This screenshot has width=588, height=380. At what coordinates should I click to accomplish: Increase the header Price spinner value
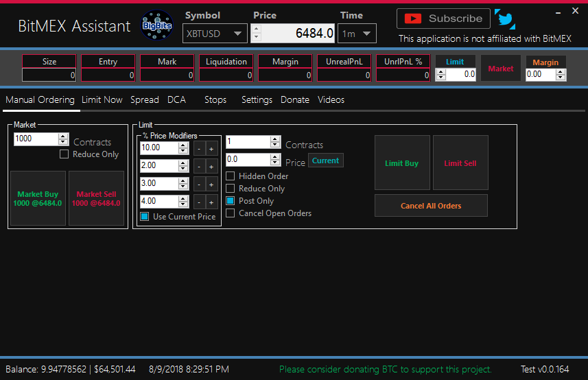pyautogui.click(x=256, y=29)
